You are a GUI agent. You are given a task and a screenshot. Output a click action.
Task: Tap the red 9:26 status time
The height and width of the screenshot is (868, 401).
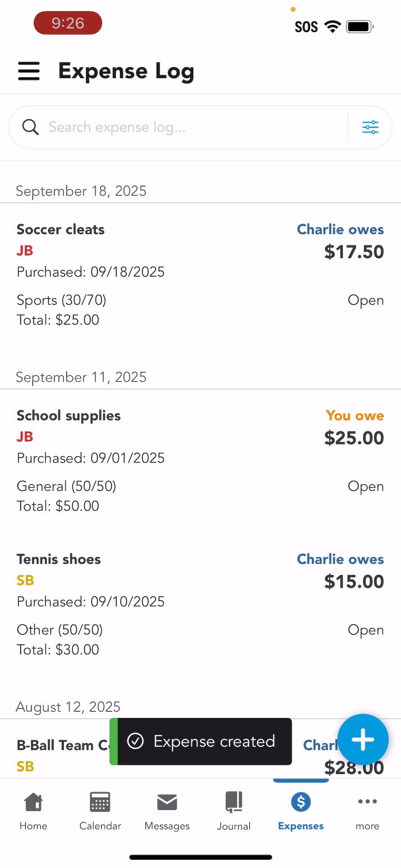click(68, 23)
